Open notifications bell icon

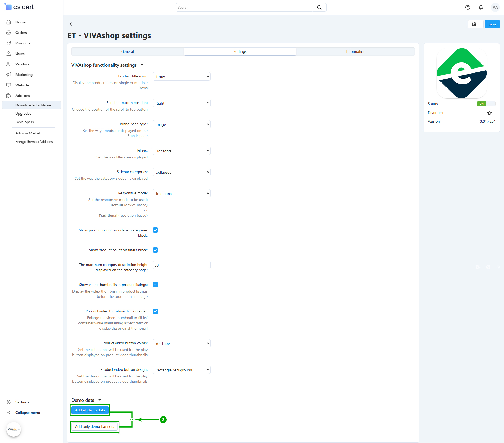click(x=481, y=7)
